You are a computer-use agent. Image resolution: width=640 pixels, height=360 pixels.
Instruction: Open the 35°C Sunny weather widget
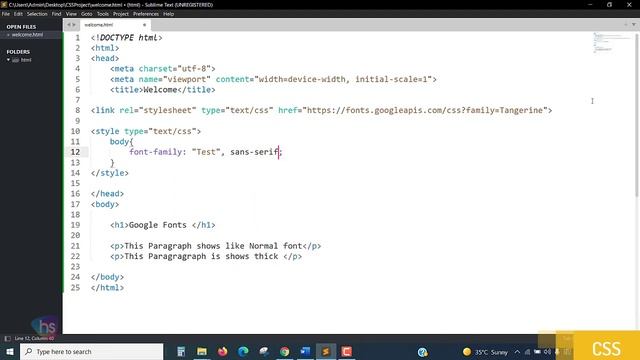pos(485,352)
